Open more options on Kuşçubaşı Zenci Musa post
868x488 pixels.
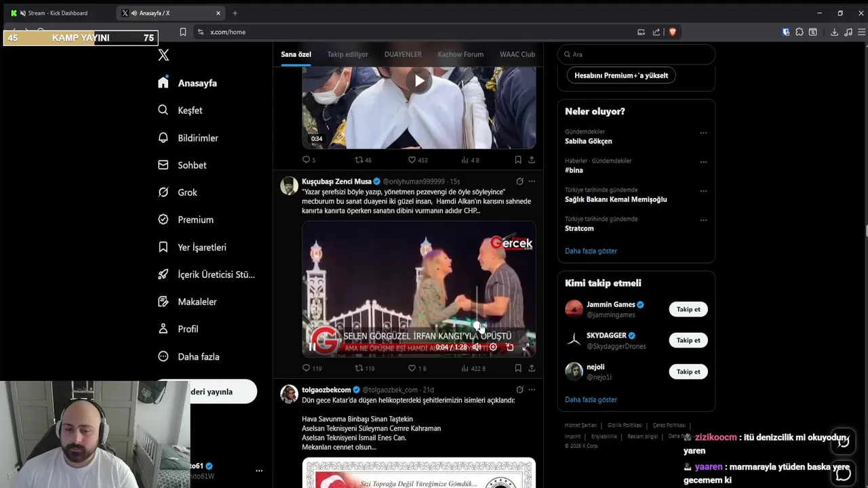click(532, 182)
